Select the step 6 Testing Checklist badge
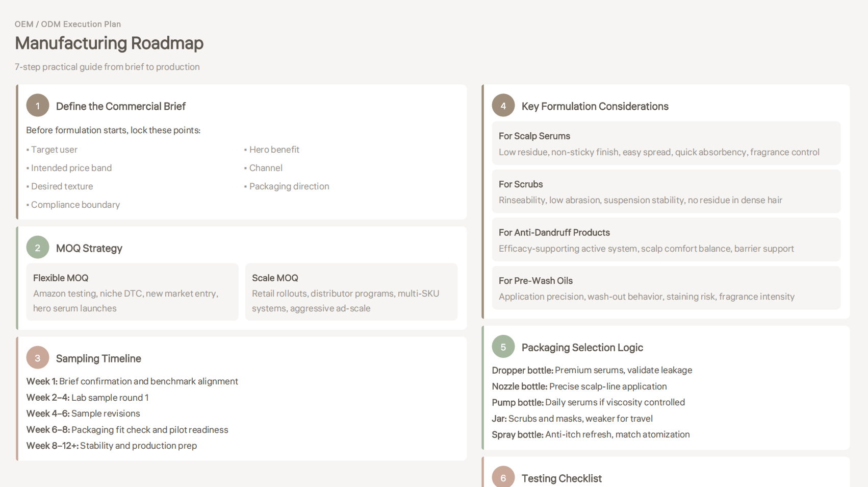This screenshot has height=487, width=868. click(x=503, y=477)
